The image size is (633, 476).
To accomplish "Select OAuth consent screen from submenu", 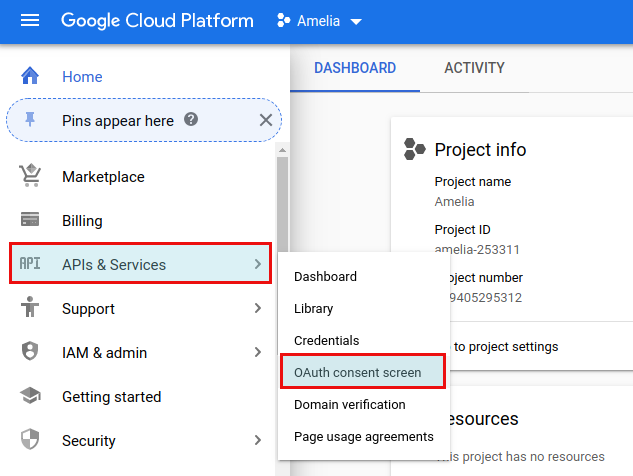I will [357, 373].
